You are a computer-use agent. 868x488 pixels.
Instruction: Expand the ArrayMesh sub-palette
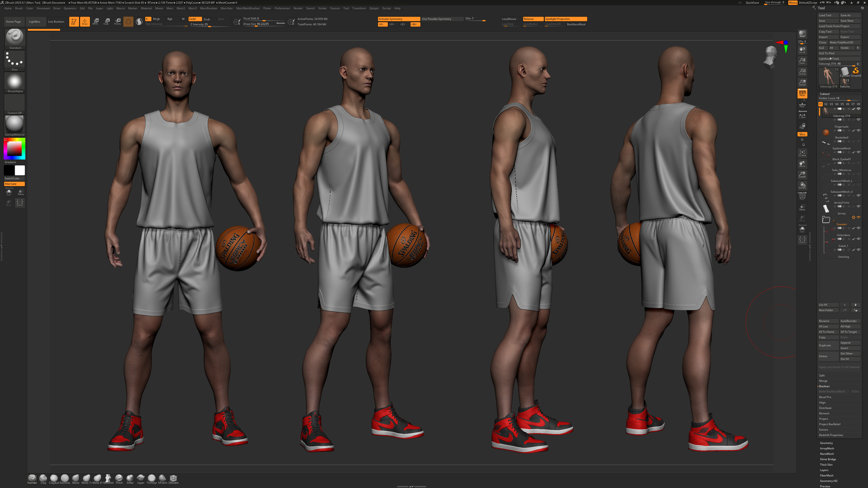point(827,448)
